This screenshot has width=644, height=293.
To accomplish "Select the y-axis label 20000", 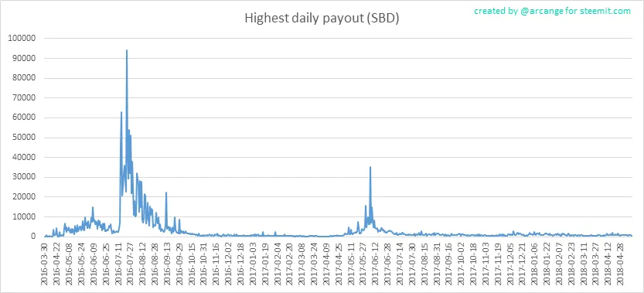I will point(25,197).
